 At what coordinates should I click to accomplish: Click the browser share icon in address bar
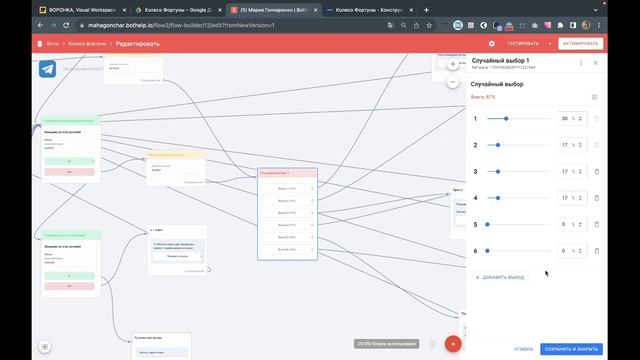(x=416, y=25)
